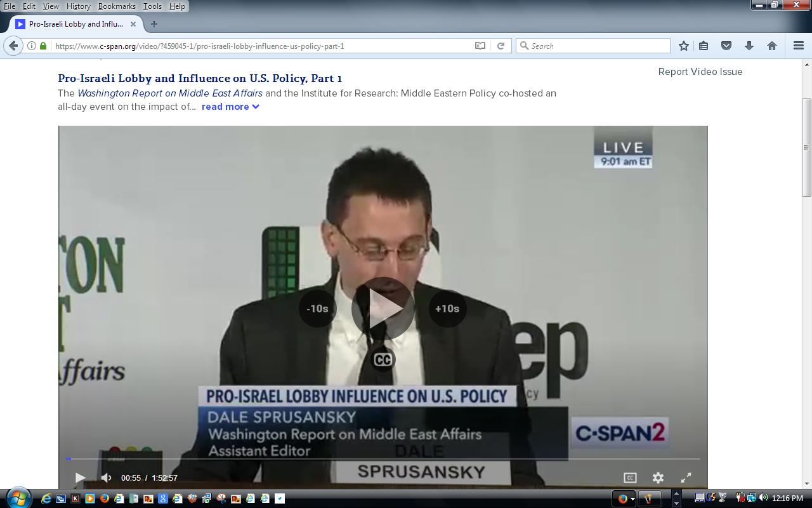The image size is (812, 508).
Task: Skip video ahead 10 seconds
Action: [x=447, y=309]
